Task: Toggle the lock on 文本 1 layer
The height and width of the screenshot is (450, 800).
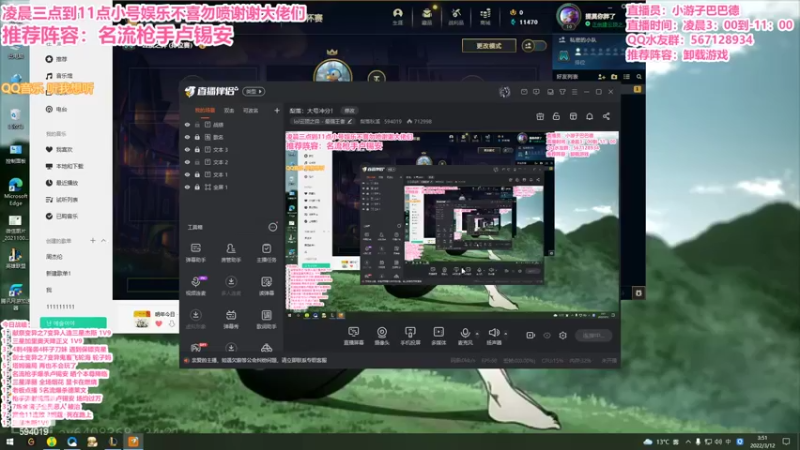Action: click(197, 174)
